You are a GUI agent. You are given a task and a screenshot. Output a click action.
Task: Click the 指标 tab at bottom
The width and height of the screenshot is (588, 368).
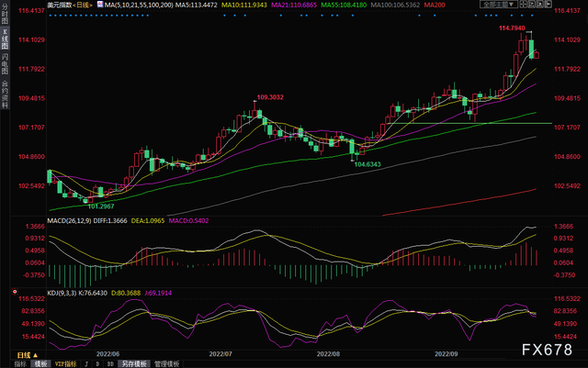coord(19,363)
